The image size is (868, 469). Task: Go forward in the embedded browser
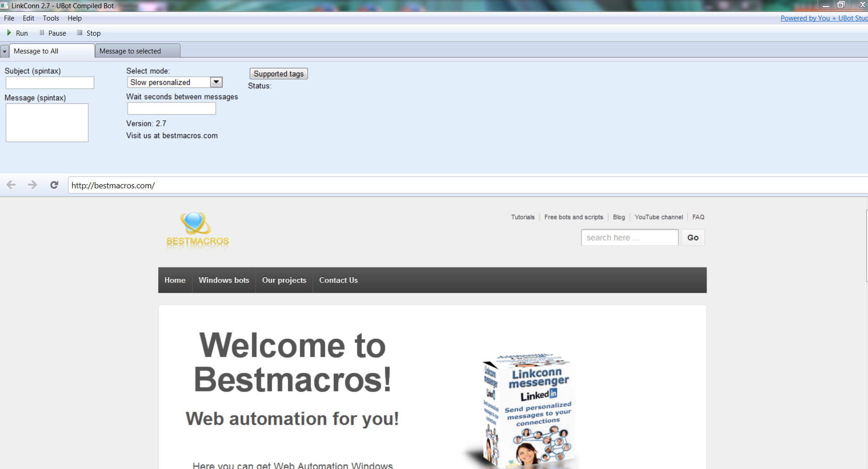(x=32, y=185)
